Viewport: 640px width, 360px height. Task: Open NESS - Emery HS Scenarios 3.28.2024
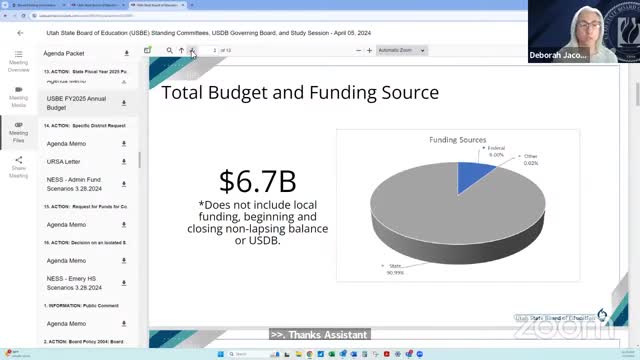pos(74,283)
